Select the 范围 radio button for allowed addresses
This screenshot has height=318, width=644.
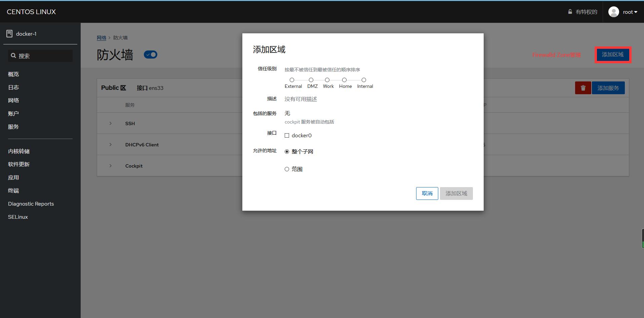(287, 169)
